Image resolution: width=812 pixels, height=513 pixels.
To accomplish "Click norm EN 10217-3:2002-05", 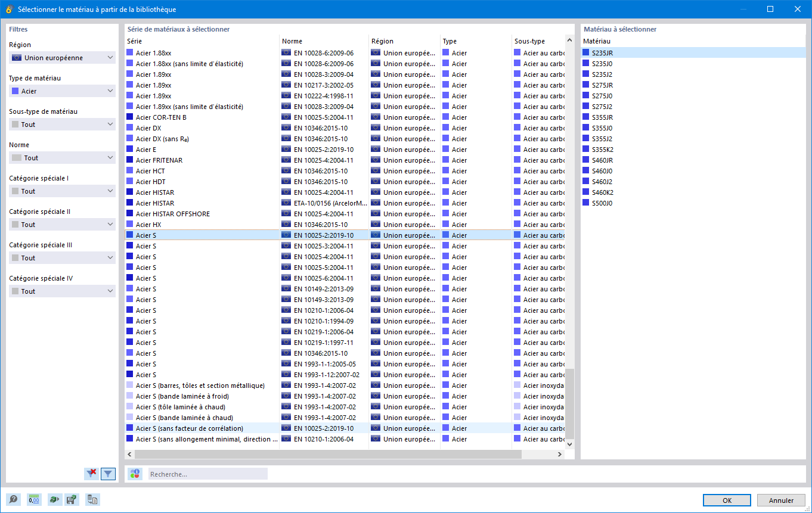I will (x=324, y=85).
